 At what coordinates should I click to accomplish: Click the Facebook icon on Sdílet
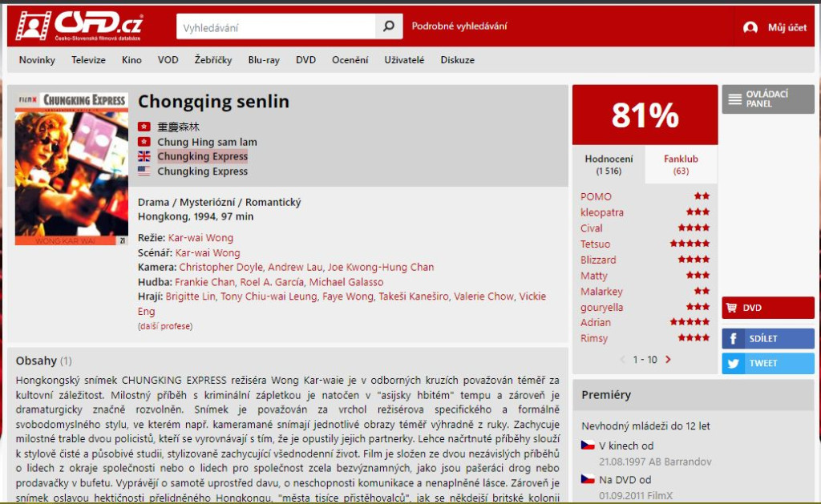[733, 339]
